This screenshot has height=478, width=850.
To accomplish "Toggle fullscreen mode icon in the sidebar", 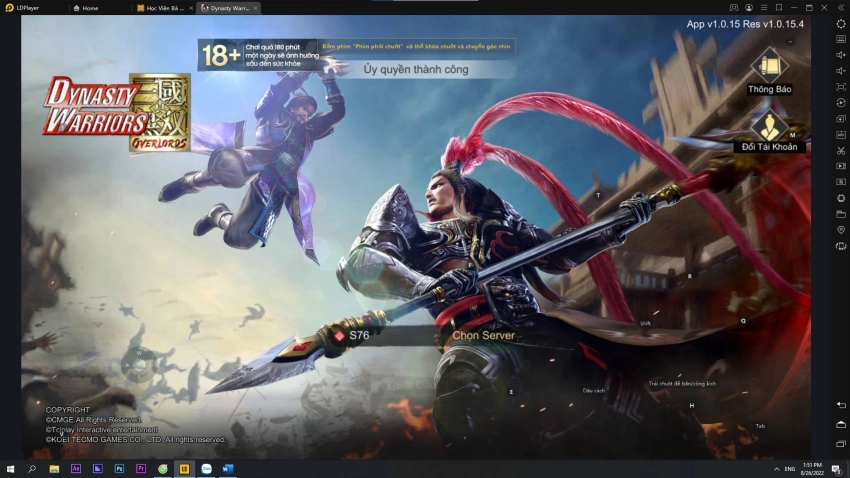I will point(841,86).
